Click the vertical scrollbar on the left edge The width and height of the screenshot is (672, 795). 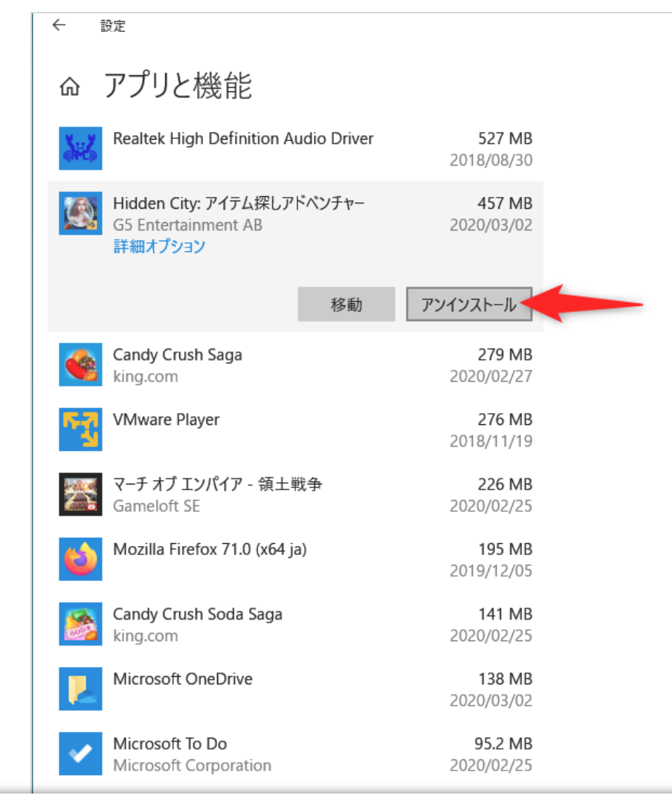(31, 397)
